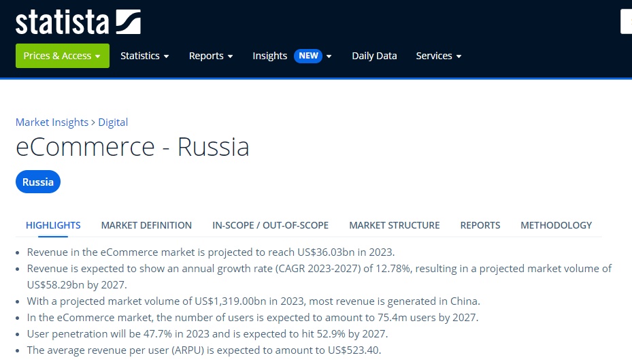The width and height of the screenshot is (632, 364).
Task: Click the 75.4m users highlight line
Action: 252,318
